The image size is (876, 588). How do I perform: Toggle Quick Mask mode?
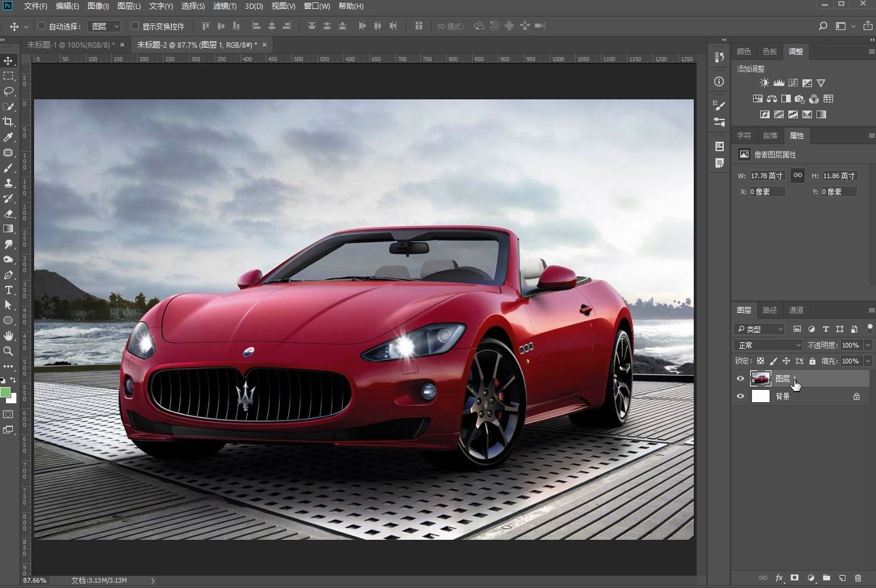pos(8,415)
